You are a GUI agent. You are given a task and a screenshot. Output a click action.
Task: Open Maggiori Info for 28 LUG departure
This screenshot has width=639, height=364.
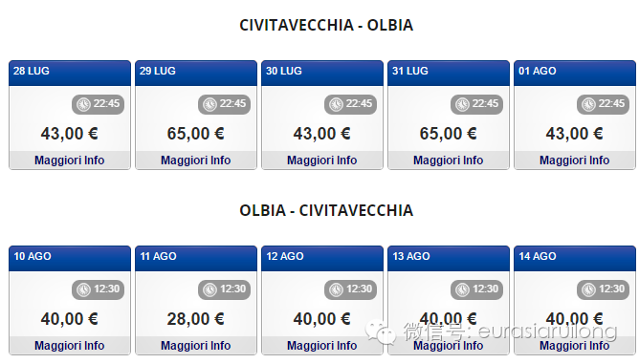(x=70, y=161)
